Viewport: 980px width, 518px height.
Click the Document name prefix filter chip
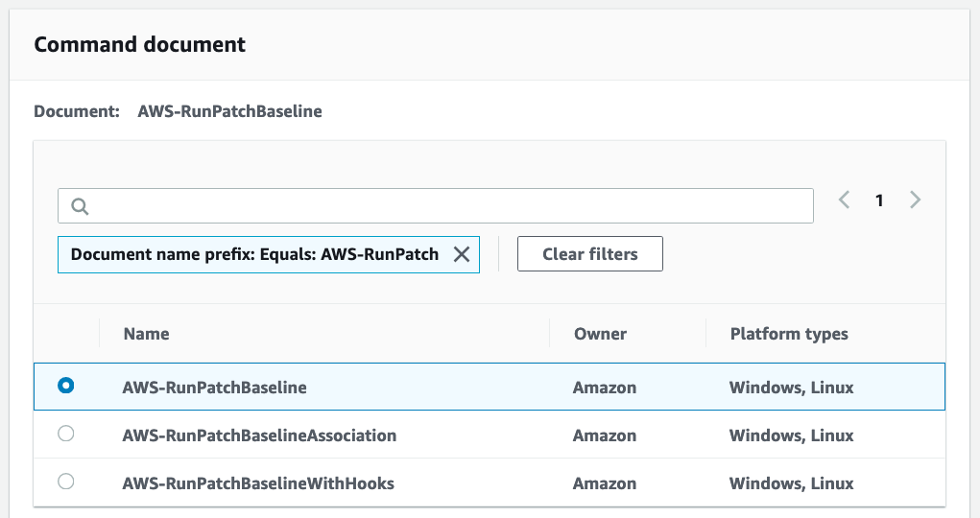(268, 254)
